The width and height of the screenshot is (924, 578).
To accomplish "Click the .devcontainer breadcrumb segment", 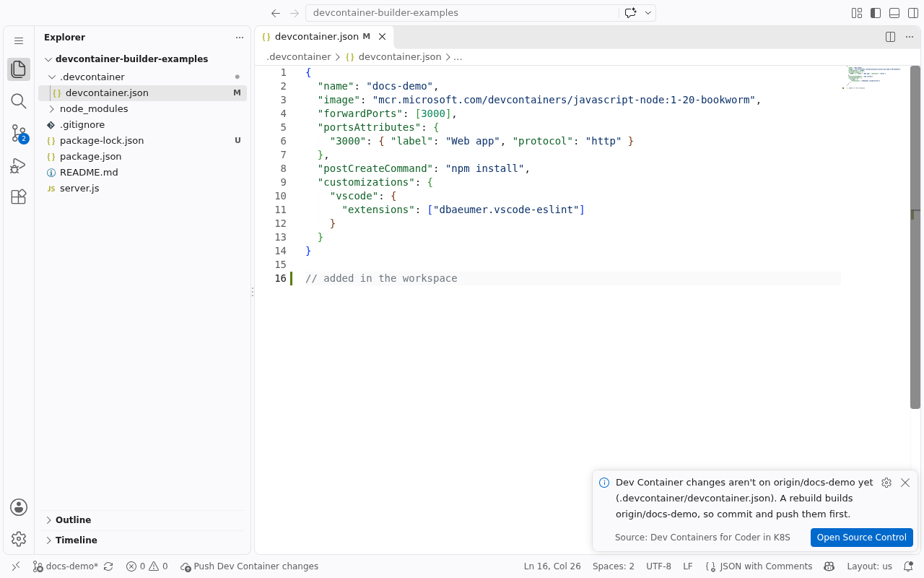I will tap(299, 56).
